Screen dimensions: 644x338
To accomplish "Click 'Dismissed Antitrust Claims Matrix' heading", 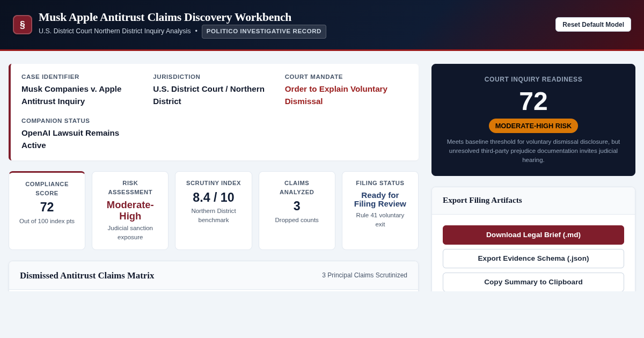I will pyautogui.click(x=87, y=276).
